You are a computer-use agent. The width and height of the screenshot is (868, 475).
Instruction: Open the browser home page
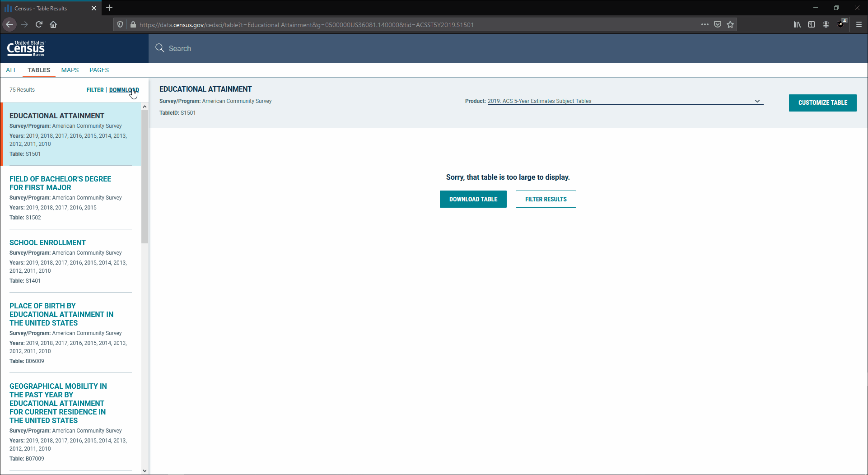53,24
